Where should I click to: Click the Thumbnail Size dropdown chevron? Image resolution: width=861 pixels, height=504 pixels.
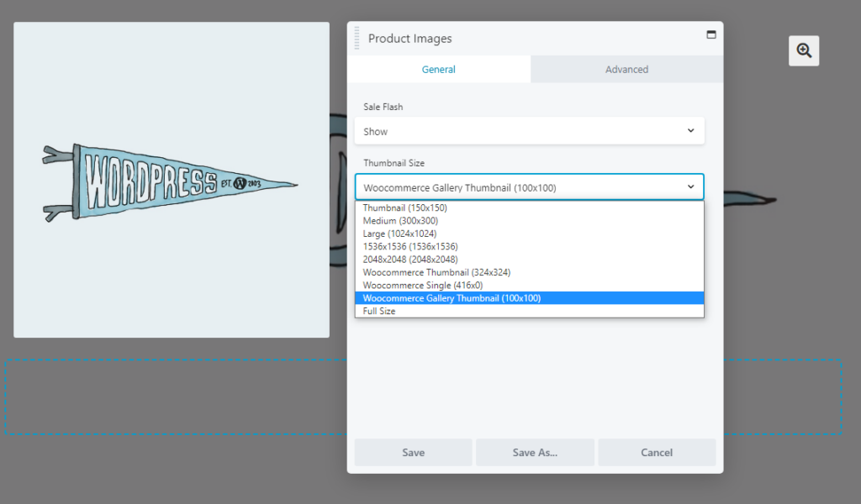tap(691, 186)
